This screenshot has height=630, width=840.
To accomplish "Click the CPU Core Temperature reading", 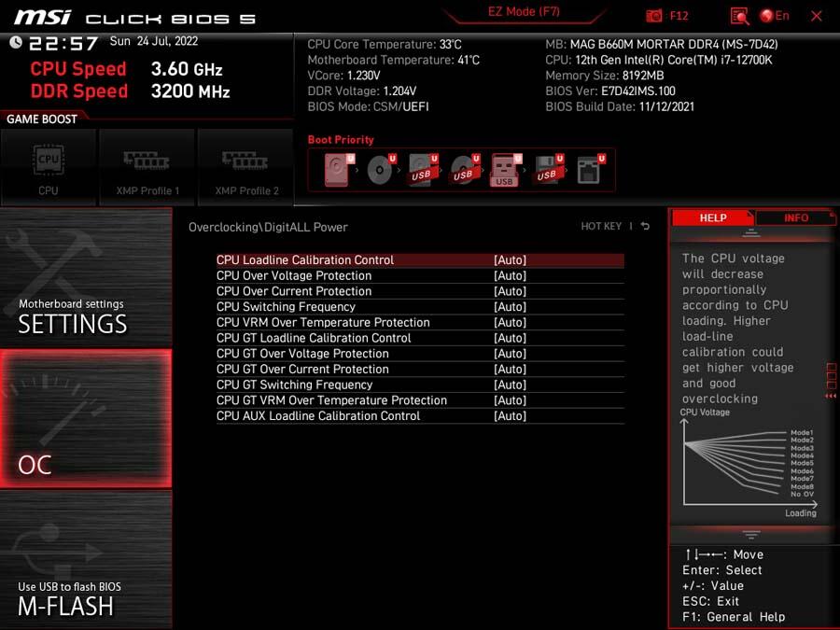I will pyautogui.click(x=385, y=45).
